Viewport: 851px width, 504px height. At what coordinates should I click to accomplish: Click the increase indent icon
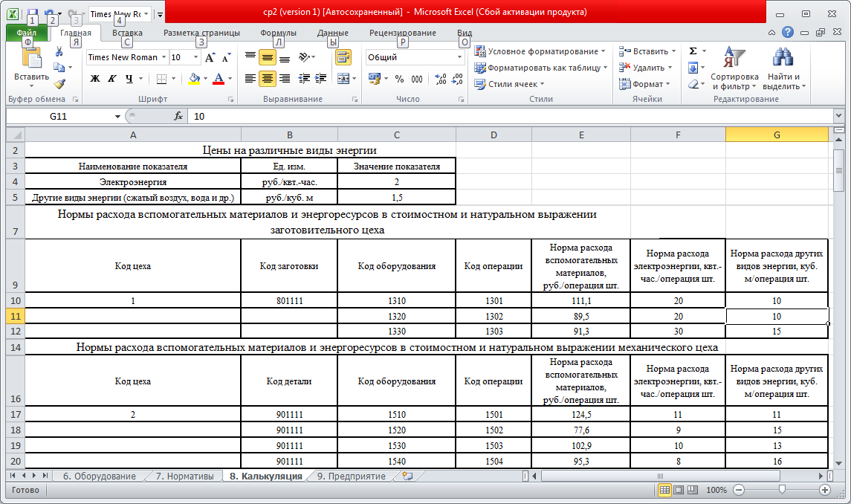[321, 79]
